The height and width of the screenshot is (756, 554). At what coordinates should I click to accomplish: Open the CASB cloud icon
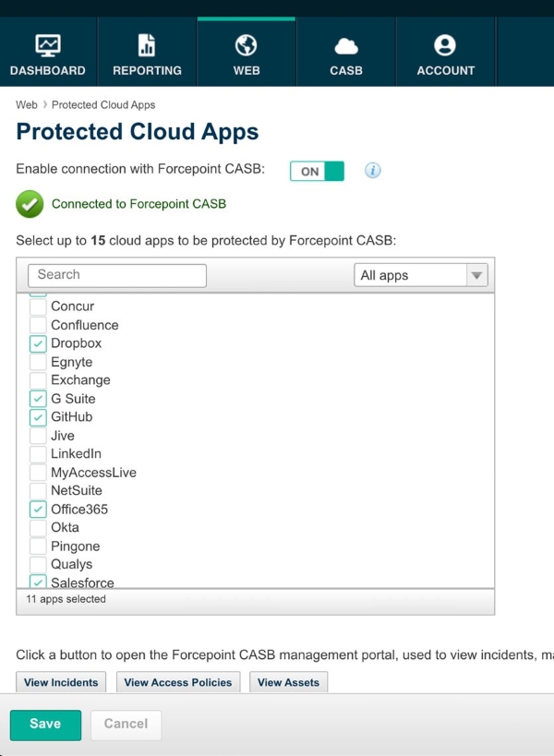[346, 45]
